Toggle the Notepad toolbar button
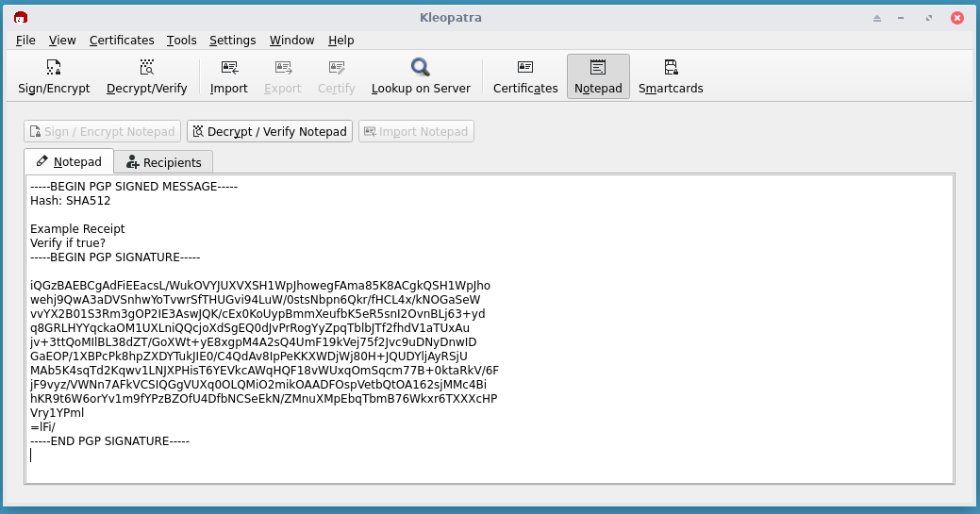 coord(598,76)
